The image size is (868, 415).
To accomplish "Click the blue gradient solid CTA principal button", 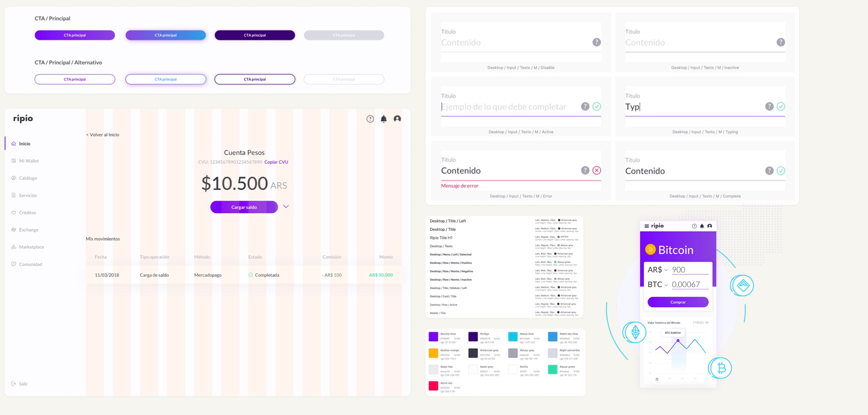I will pyautogui.click(x=165, y=35).
